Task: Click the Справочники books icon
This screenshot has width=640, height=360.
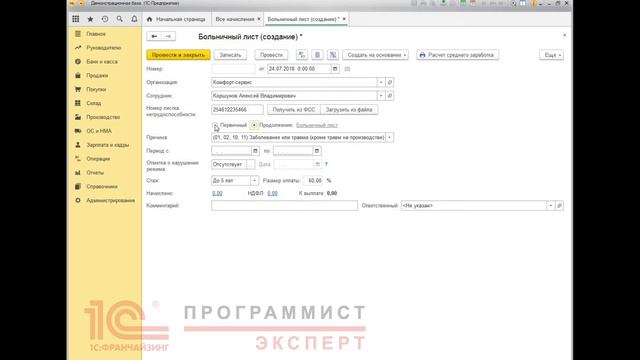Action: 78,187
